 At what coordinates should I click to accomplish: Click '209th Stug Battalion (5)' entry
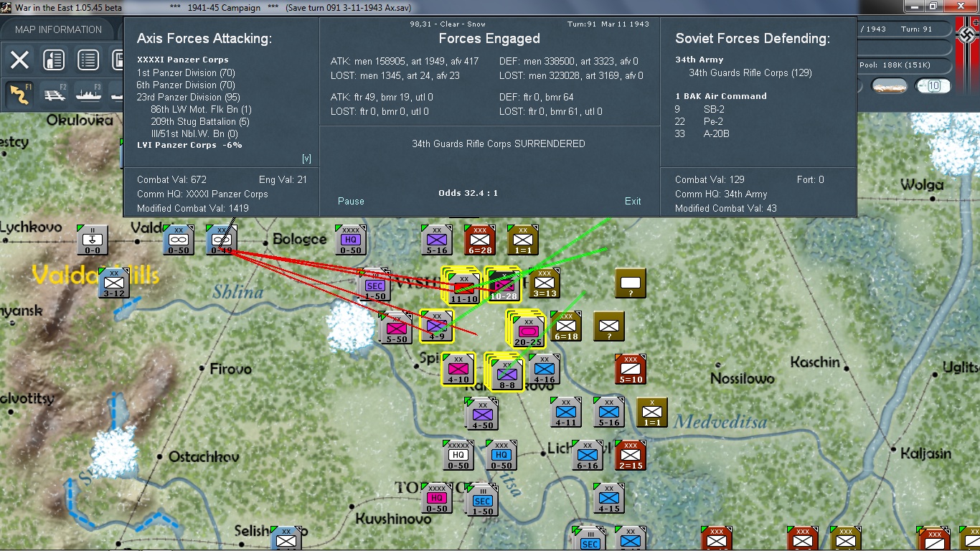(x=200, y=121)
